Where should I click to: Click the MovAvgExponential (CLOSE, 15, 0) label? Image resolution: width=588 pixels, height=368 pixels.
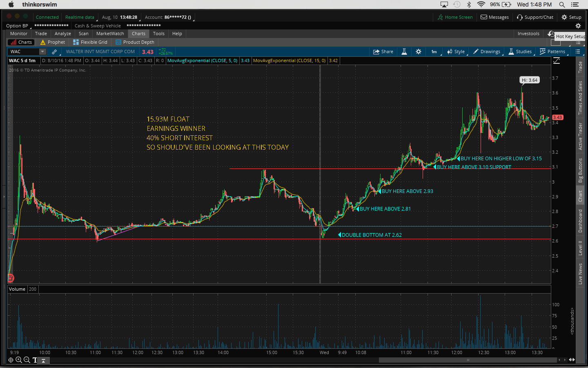click(290, 61)
